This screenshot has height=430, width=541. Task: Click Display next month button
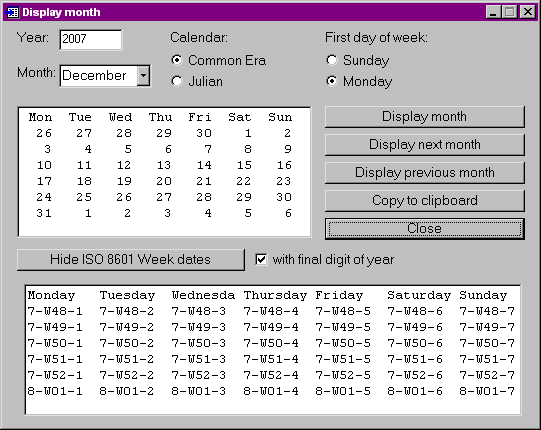(x=425, y=145)
